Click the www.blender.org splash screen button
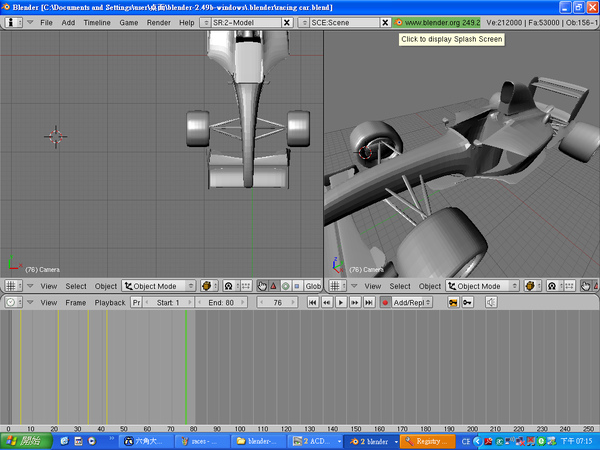 tap(437, 21)
